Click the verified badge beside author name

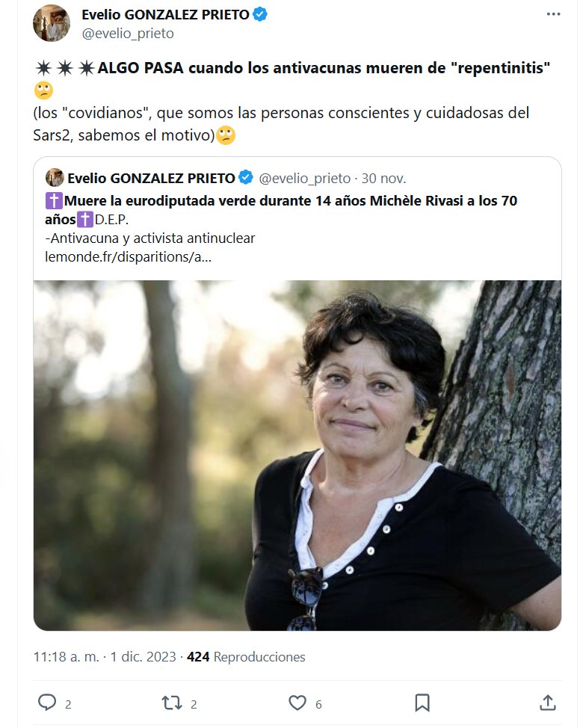click(260, 14)
